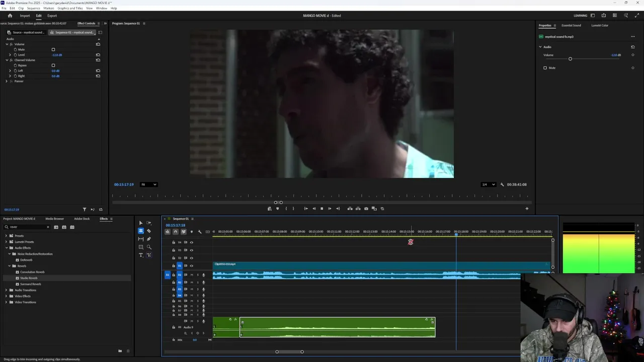Step forward one frame
644x362 pixels.
click(x=330, y=209)
